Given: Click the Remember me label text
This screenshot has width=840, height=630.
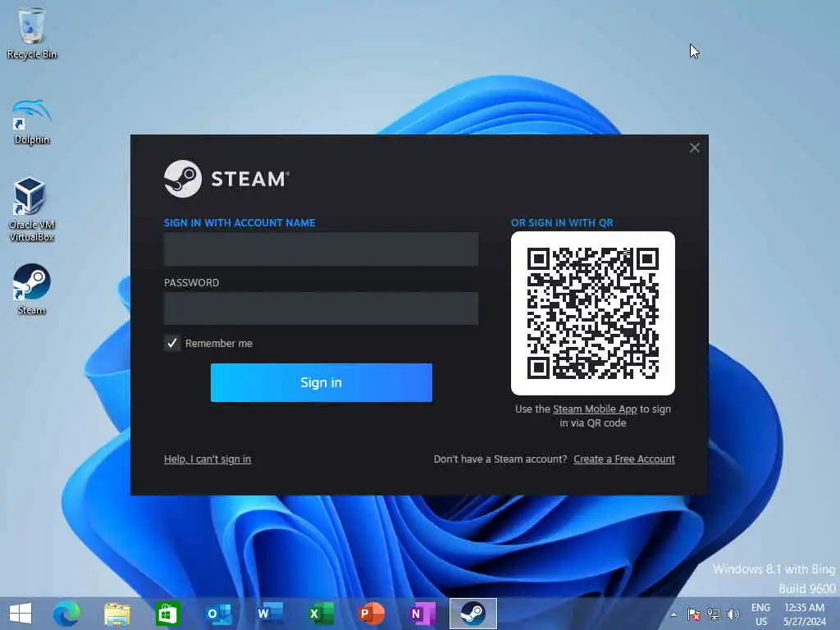Looking at the screenshot, I should 218,344.
